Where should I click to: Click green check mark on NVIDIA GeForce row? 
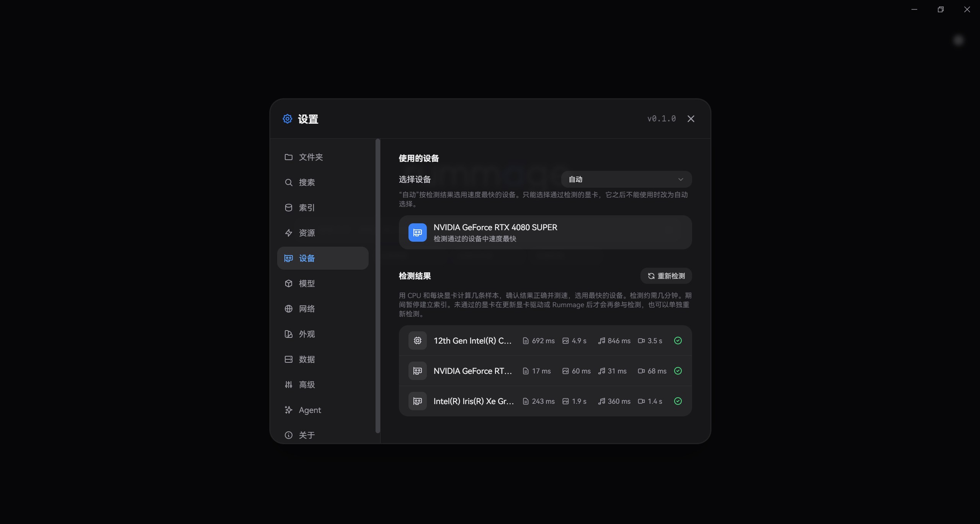pos(678,371)
